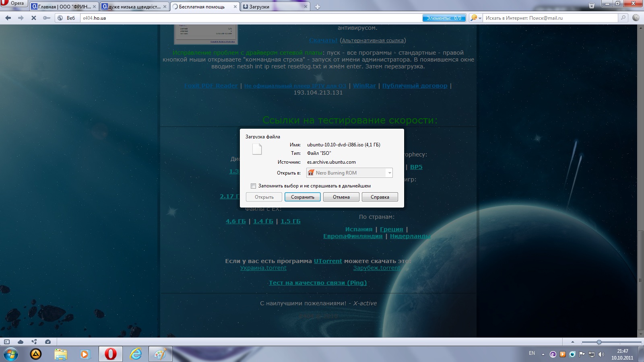Viewport: 644px width, 362px height.
Task: Go forward with the Forward arrow
Action: pos(21,18)
